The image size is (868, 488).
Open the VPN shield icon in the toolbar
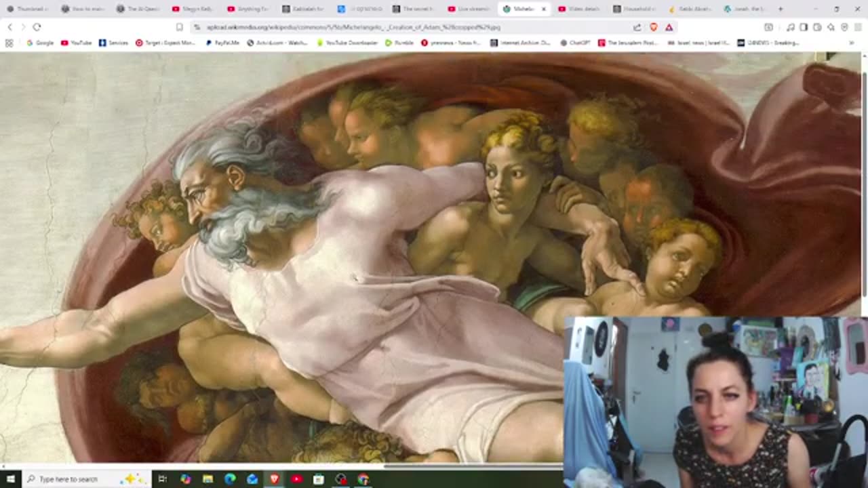(x=844, y=27)
